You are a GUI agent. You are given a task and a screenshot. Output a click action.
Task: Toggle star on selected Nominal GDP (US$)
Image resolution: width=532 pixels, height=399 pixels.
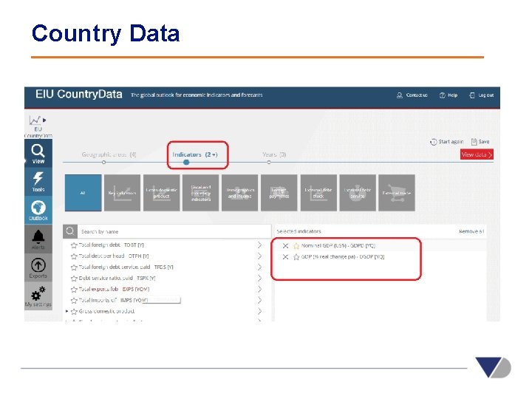[296, 245]
